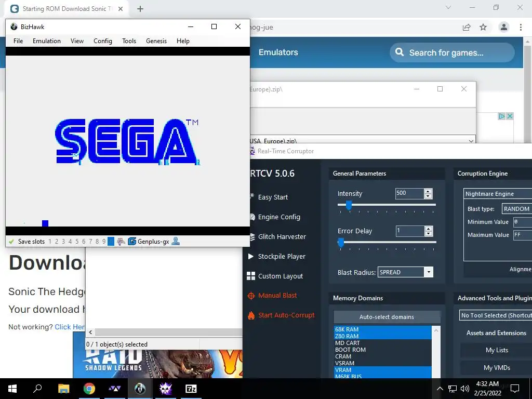This screenshot has width=532, height=399.
Task: Open the volume control in system tray
Action: click(x=465, y=389)
